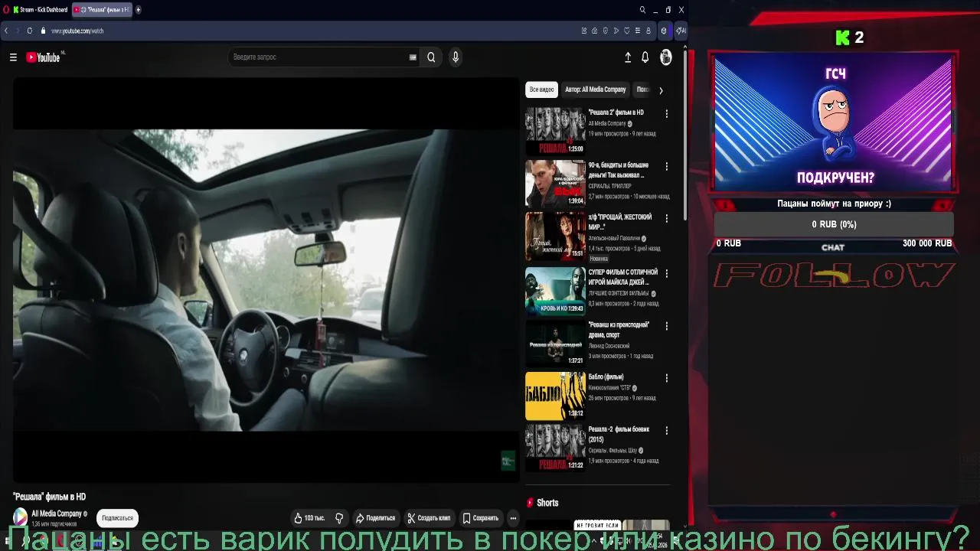The width and height of the screenshot is (980, 551).
Task: Switch to Stream - Kick Dashboard tab
Action: (x=40, y=10)
